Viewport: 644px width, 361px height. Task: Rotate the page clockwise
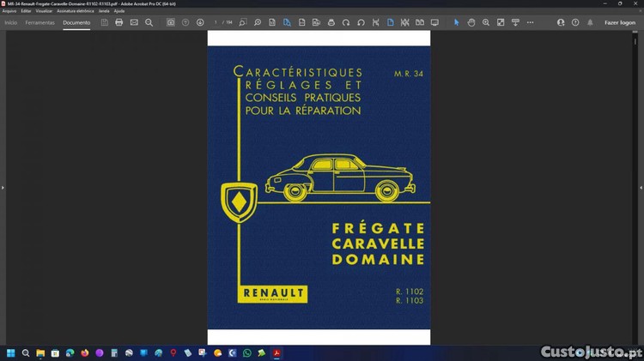[346, 22]
